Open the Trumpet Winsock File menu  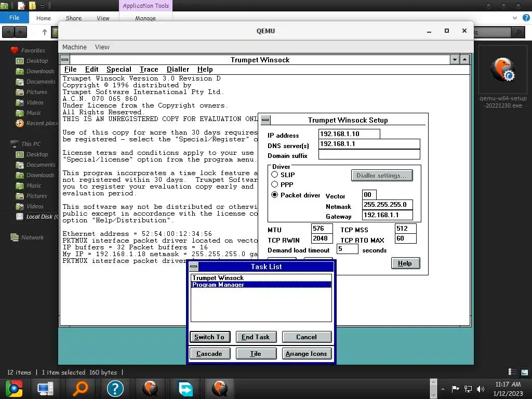click(70, 69)
